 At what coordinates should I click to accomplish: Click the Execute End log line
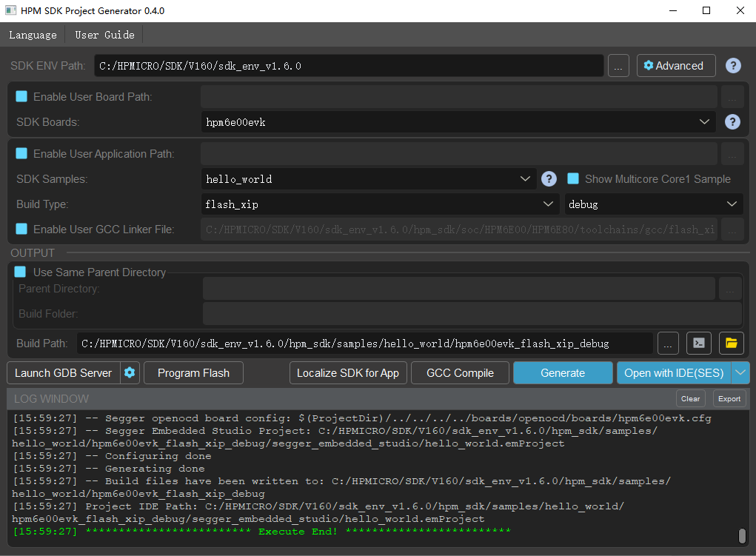(262, 532)
